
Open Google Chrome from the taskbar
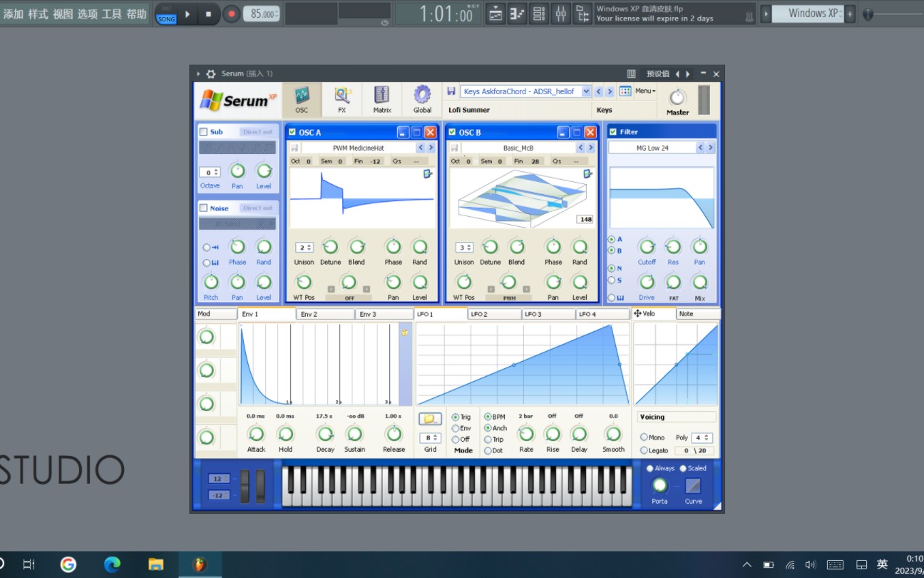pos(68,564)
